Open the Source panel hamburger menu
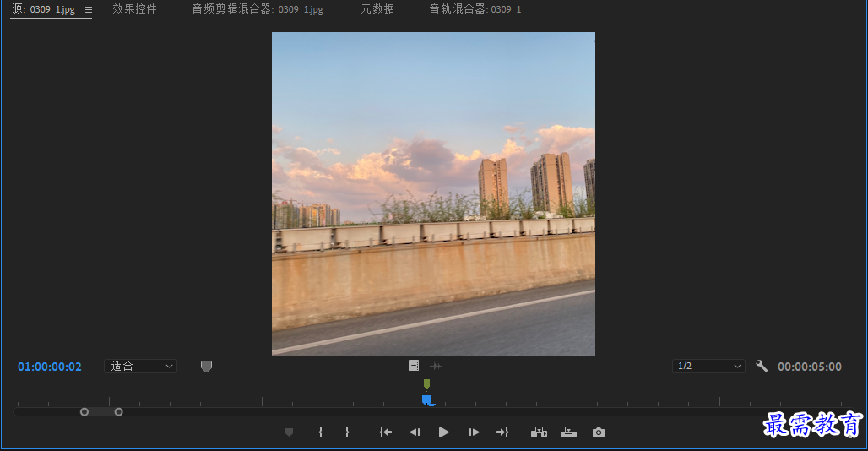Screen dimensions: 868x451 coord(89,9)
